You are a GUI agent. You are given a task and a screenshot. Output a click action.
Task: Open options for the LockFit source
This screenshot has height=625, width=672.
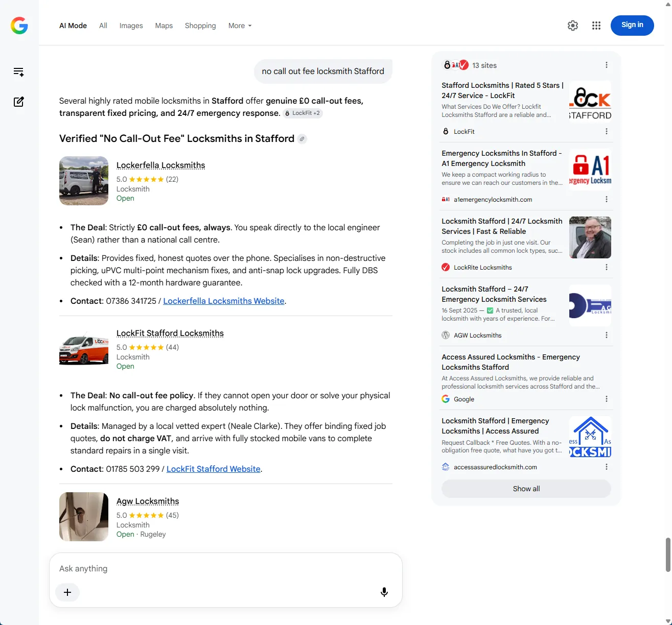607,131
